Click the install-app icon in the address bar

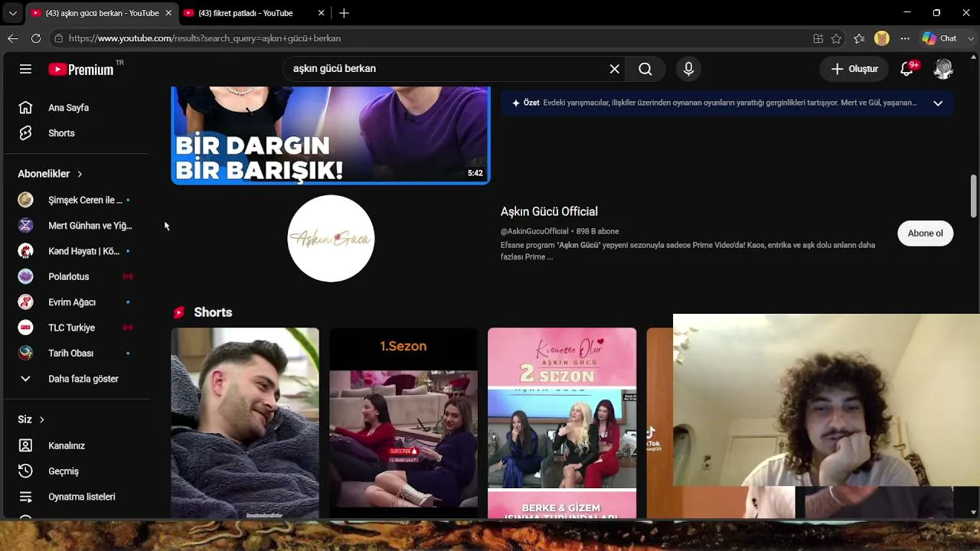pos(818,38)
